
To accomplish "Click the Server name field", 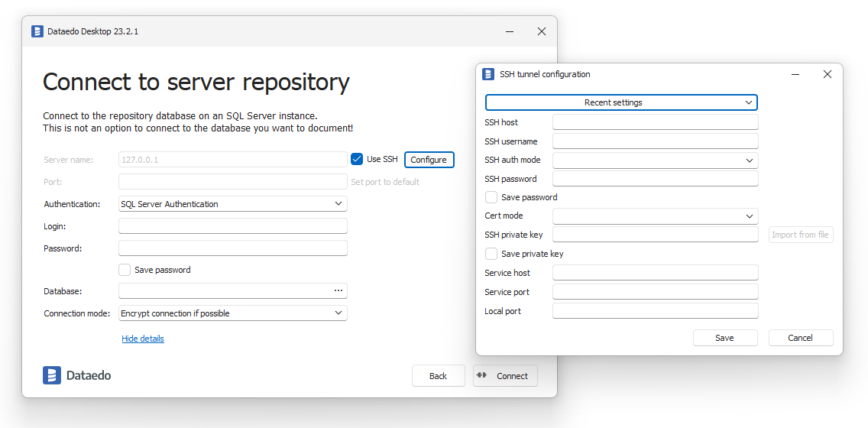I will click(233, 160).
